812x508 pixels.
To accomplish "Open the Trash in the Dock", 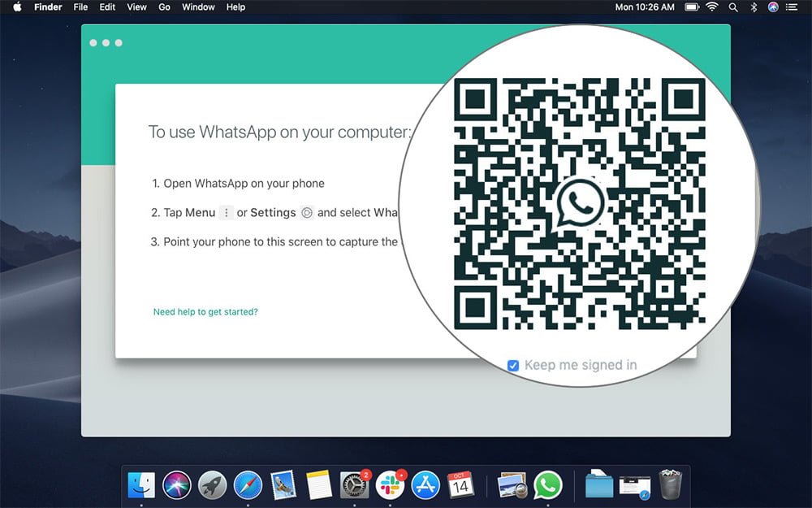I will click(671, 484).
